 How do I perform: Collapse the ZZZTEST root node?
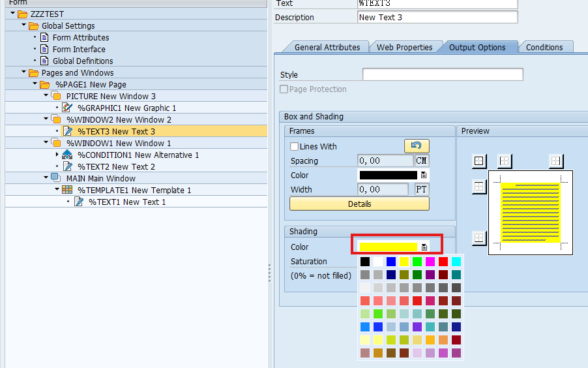(x=13, y=14)
